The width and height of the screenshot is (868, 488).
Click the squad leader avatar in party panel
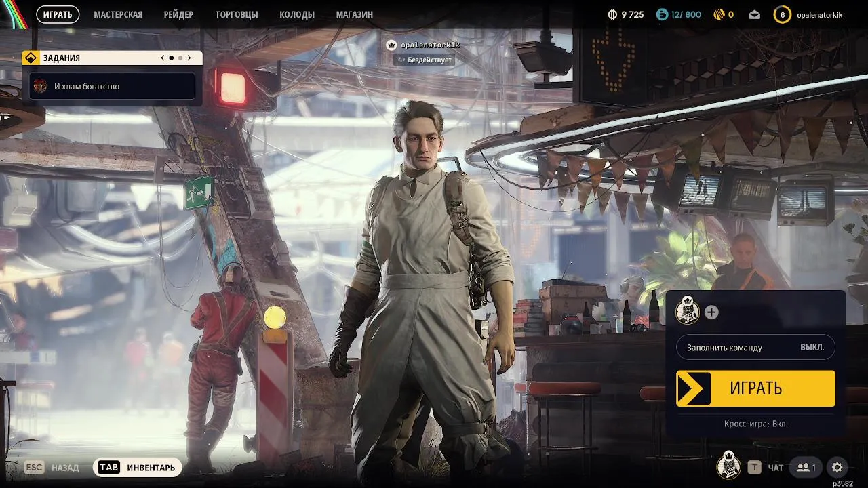click(x=688, y=312)
